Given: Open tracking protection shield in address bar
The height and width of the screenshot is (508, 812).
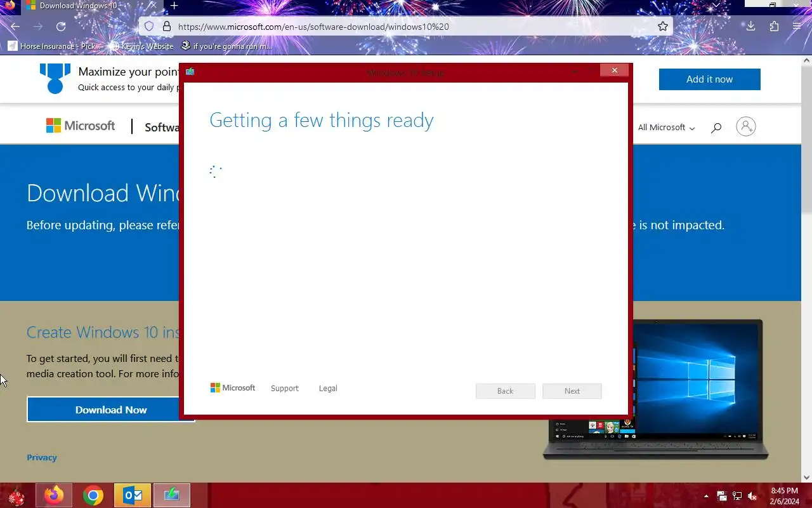Looking at the screenshot, I should point(149,27).
